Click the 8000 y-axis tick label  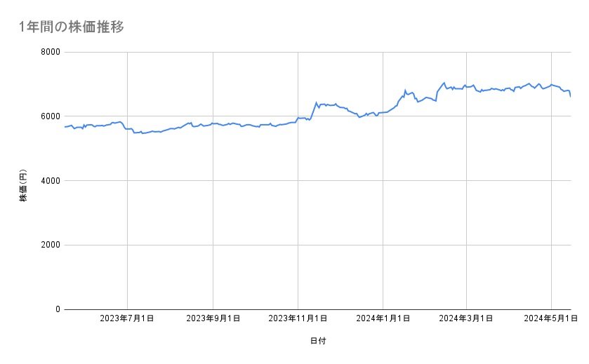click(x=48, y=52)
